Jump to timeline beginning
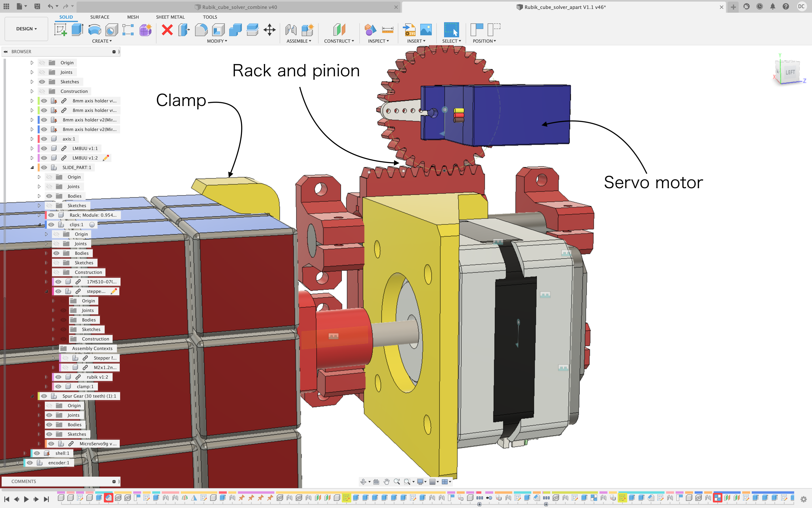The image size is (812, 508). [x=7, y=499]
